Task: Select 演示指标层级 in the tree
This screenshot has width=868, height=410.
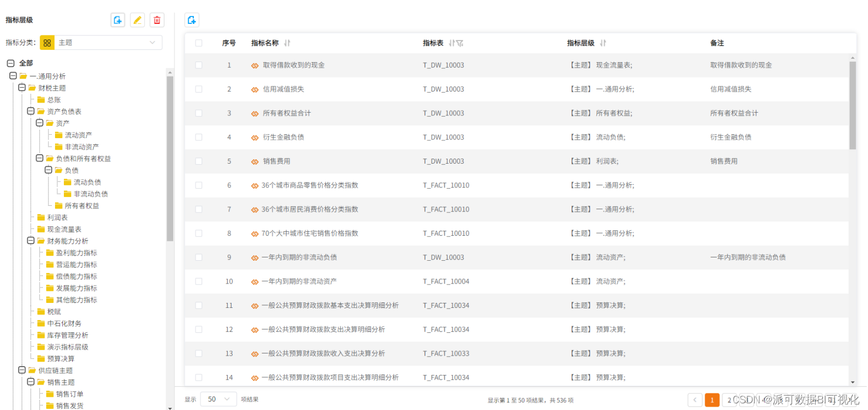Action: pos(68,347)
